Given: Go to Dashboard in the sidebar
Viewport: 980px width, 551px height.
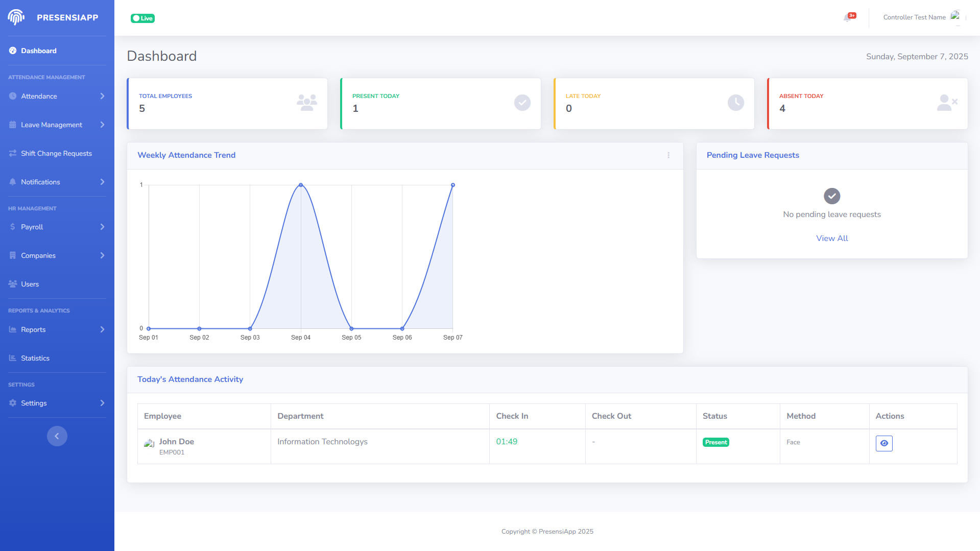Looking at the screenshot, I should (57, 51).
